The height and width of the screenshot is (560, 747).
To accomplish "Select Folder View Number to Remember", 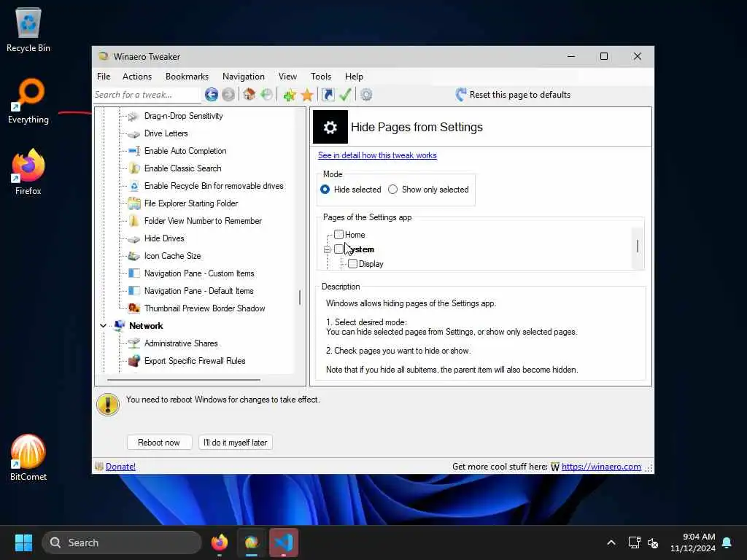I will click(x=203, y=221).
